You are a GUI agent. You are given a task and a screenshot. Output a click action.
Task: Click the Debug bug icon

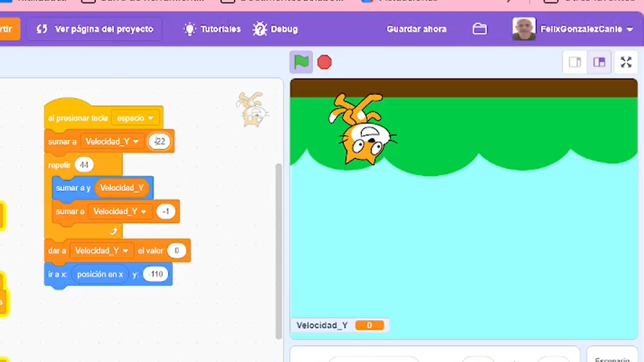click(x=259, y=29)
